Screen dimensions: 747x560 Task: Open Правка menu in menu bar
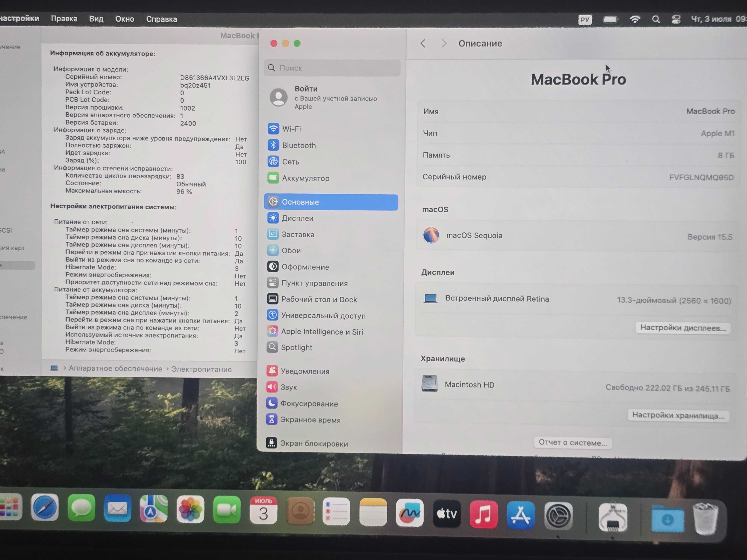[x=64, y=18]
